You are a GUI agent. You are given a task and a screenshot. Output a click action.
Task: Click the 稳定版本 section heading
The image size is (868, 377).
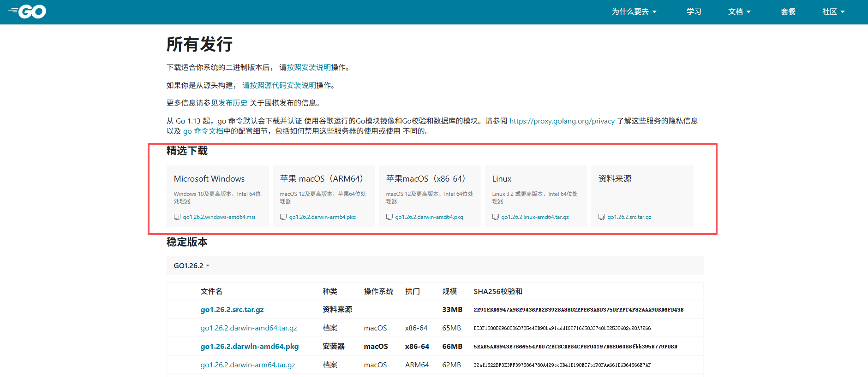coord(187,242)
